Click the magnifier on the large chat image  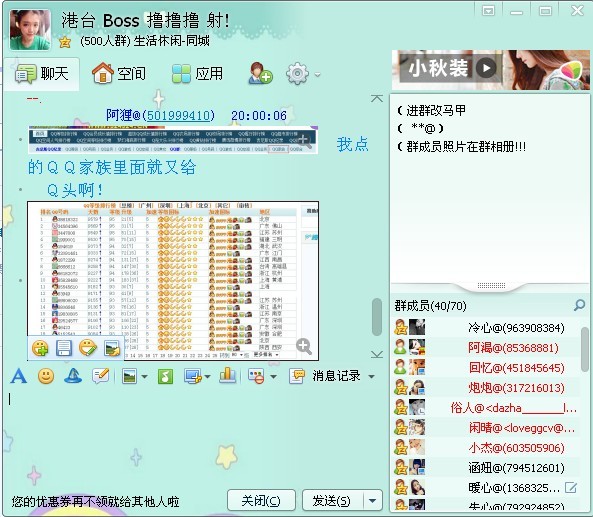pyautogui.click(x=304, y=346)
